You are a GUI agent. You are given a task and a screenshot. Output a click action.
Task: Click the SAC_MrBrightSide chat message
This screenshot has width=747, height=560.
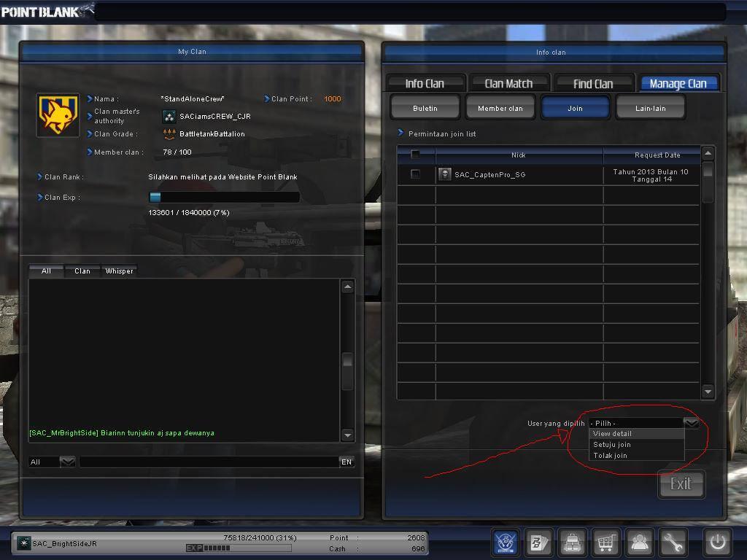click(122, 433)
